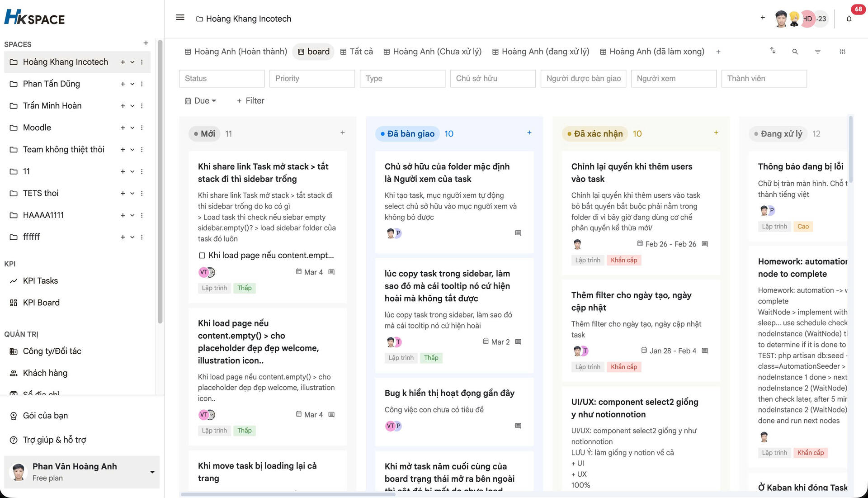Open the notifications bell icon

[x=849, y=19]
